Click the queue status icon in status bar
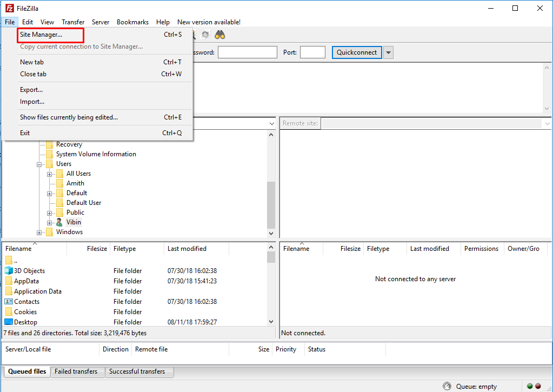 tap(447, 386)
